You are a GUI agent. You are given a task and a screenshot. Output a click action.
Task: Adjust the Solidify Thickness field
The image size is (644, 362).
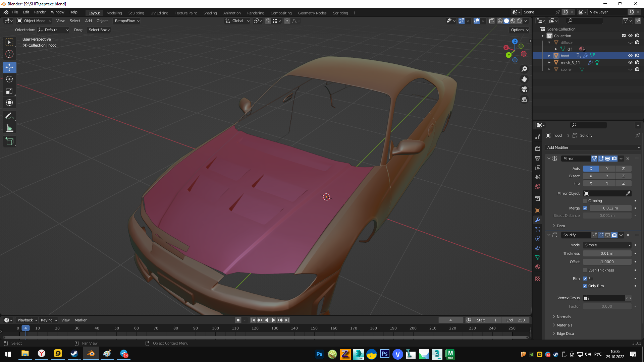[x=607, y=253]
